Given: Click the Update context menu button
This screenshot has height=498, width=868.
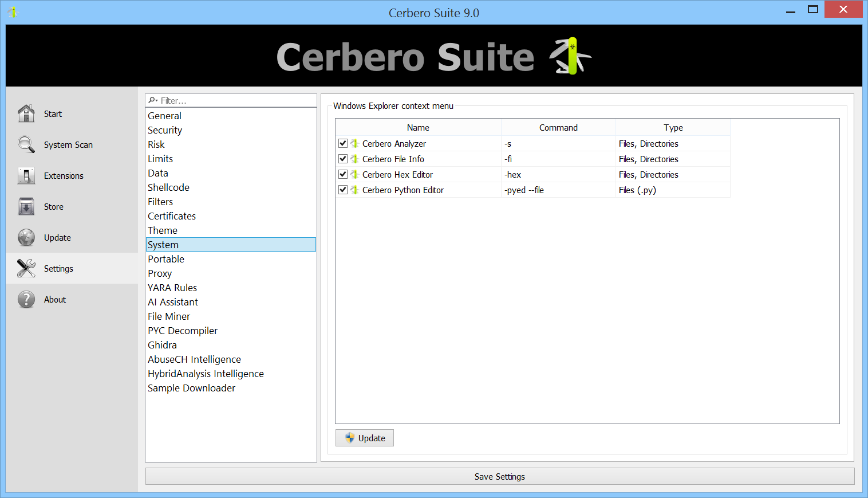Looking at the screenshot, I should click(365, 438).
